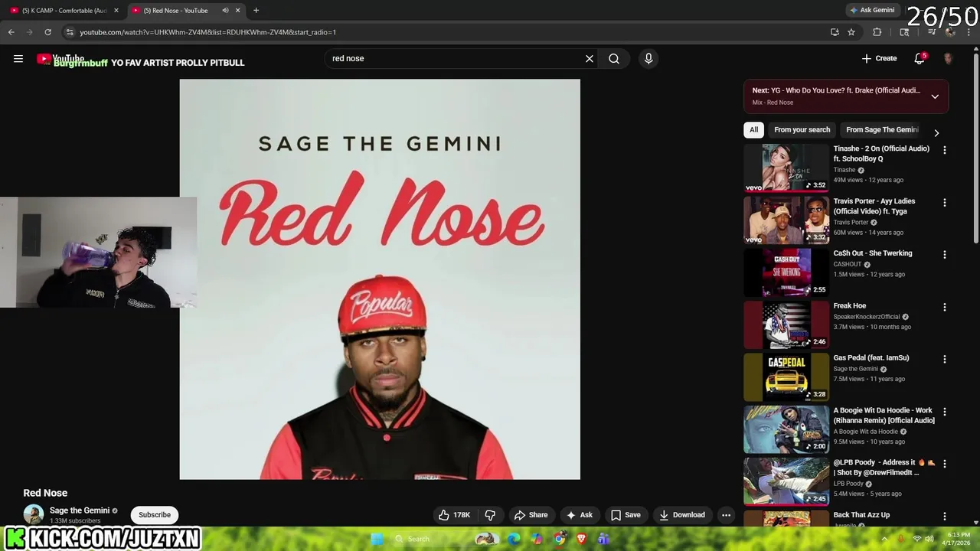Close the K CAMP - Comfortable tab
This screenshot has width=980, height=551.
pos(116,11)
